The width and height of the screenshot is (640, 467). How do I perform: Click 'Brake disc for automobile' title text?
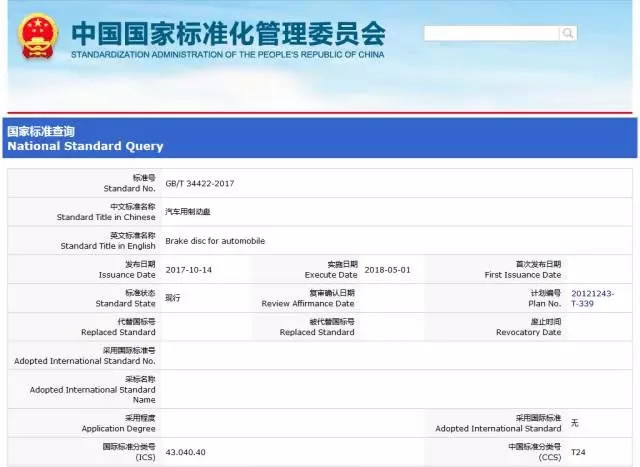pos(214,241)
